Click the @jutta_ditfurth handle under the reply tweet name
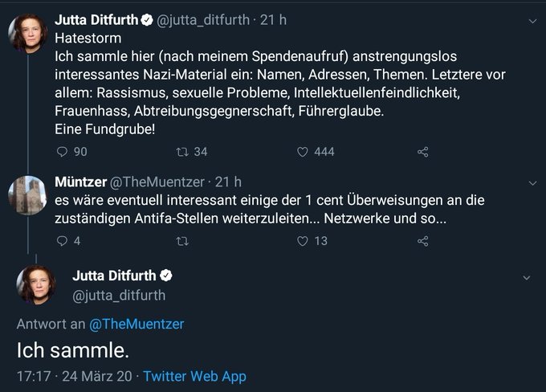This screenshot has width=546, height=392. [119, 295]
